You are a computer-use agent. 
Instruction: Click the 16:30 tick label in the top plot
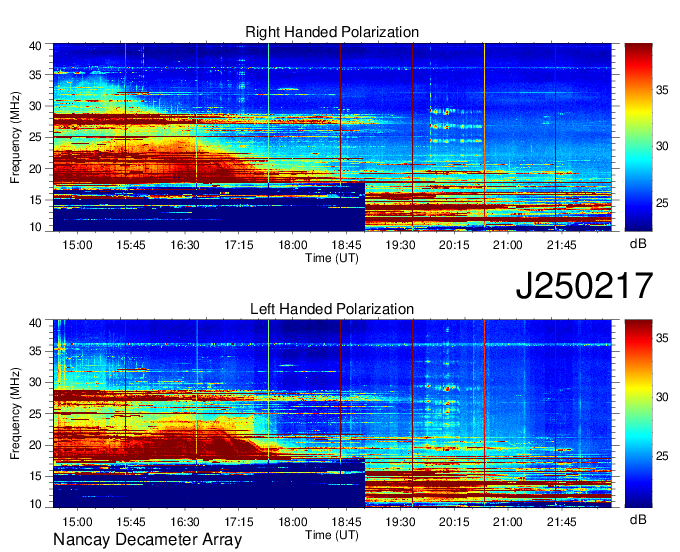pos(185,245)
